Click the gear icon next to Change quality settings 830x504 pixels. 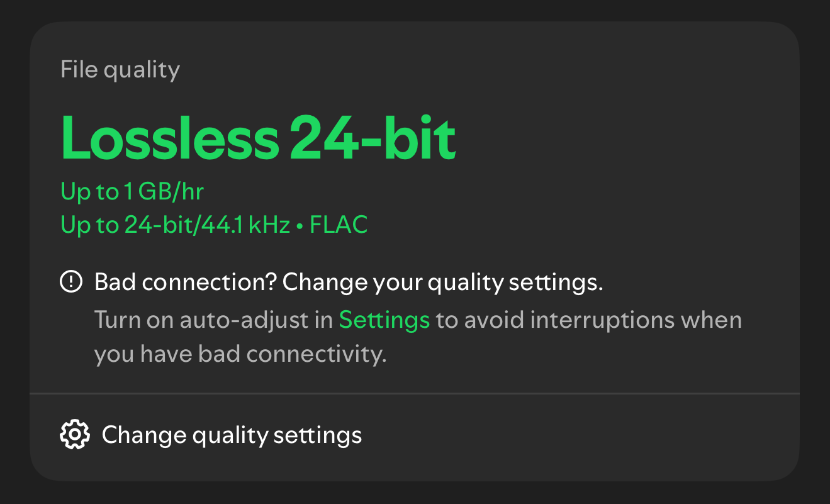(74, 435)
